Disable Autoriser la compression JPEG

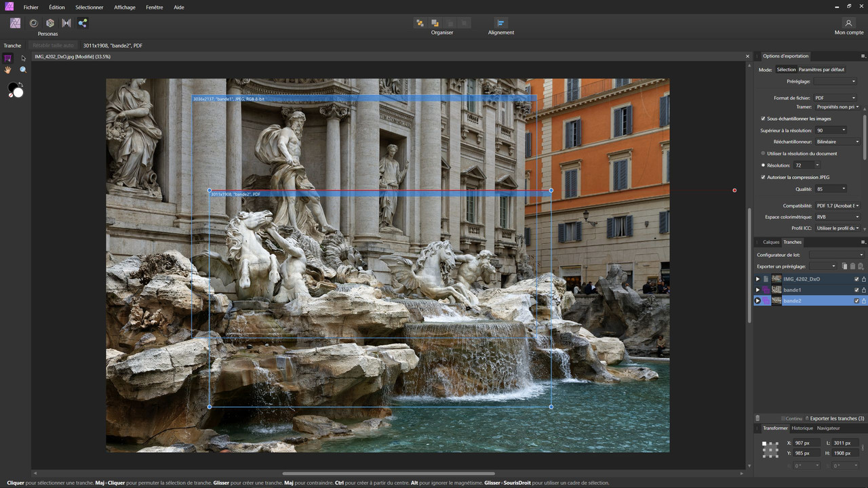tap(762, 177)
